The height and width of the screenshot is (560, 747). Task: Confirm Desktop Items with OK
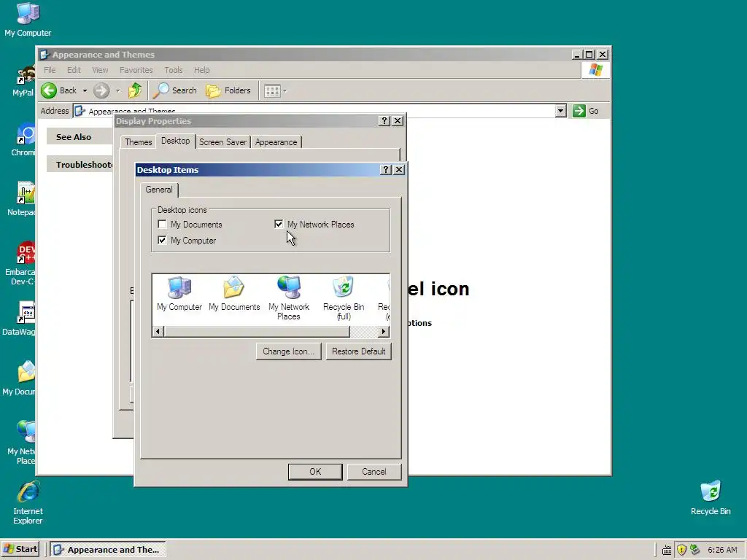[315, 472]
